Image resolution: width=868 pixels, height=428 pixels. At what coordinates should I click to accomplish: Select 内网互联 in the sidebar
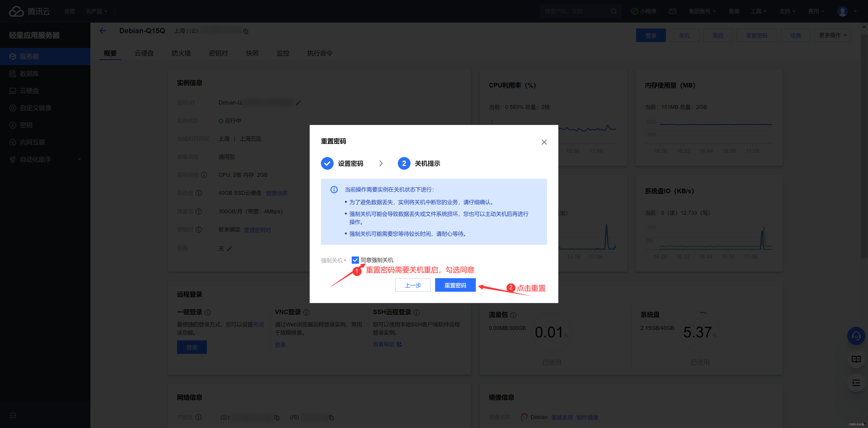[45, 142]
